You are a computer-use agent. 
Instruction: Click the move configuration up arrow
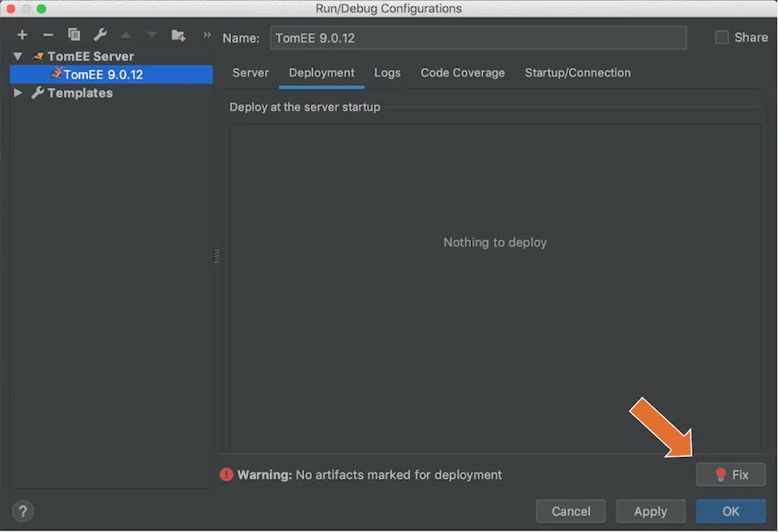tap(125, 35)
